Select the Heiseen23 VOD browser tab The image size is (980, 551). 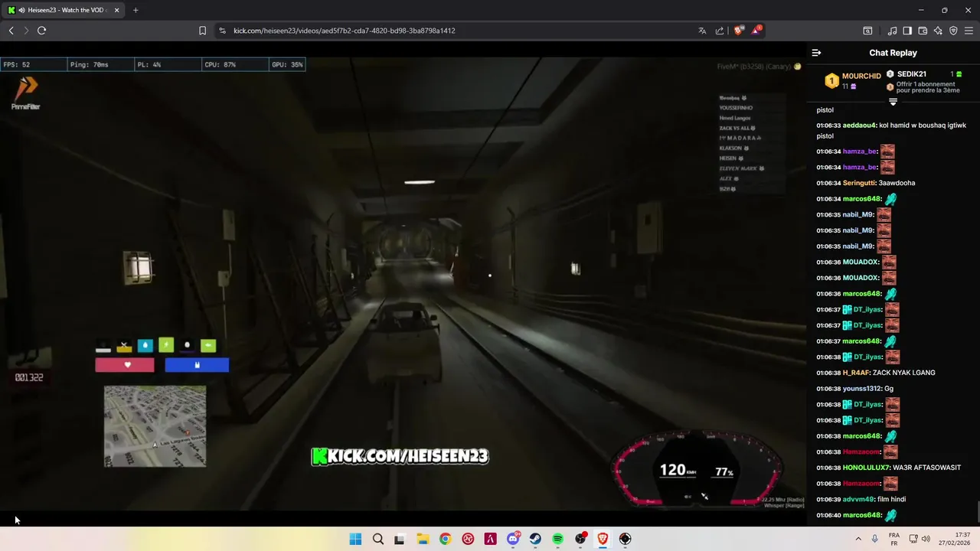click(65, 10)
